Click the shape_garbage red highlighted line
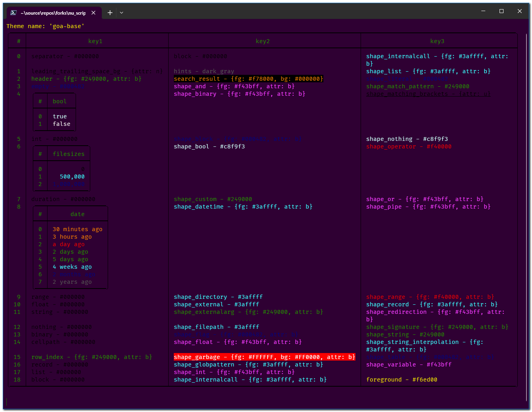The width and height of the screenshot is (532, 412). (x=264, y=357)
